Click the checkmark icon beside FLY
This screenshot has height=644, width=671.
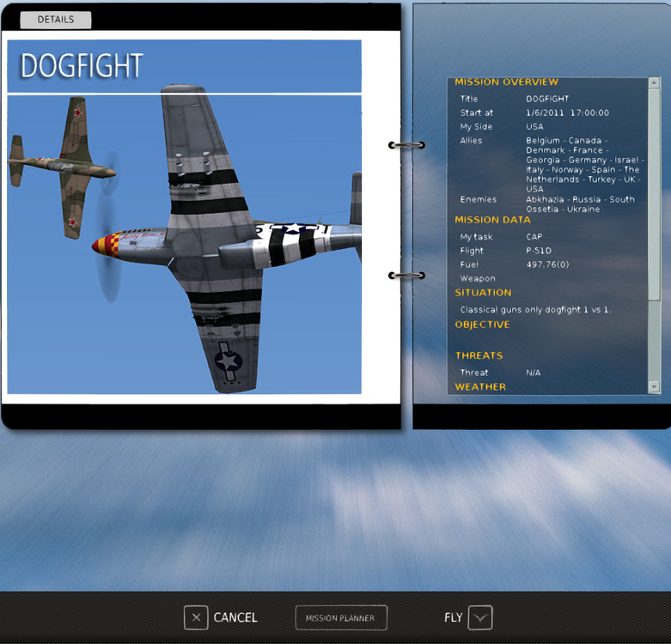point(480,617)
